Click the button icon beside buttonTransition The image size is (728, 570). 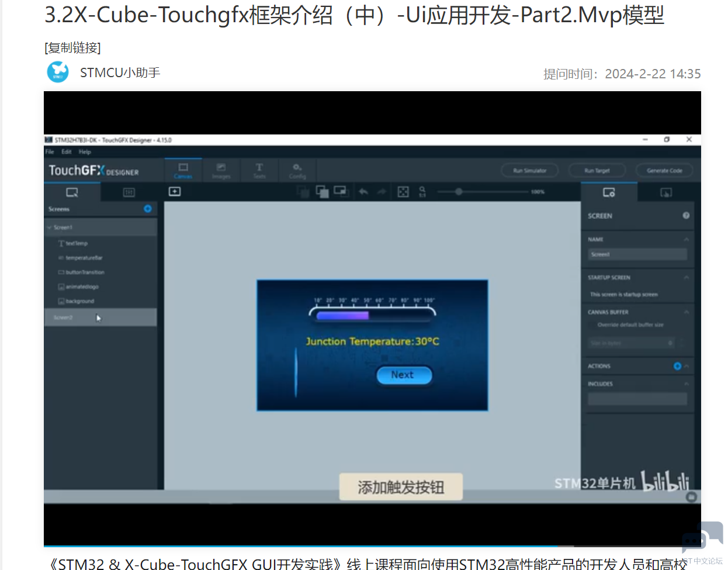coord(61,272)
